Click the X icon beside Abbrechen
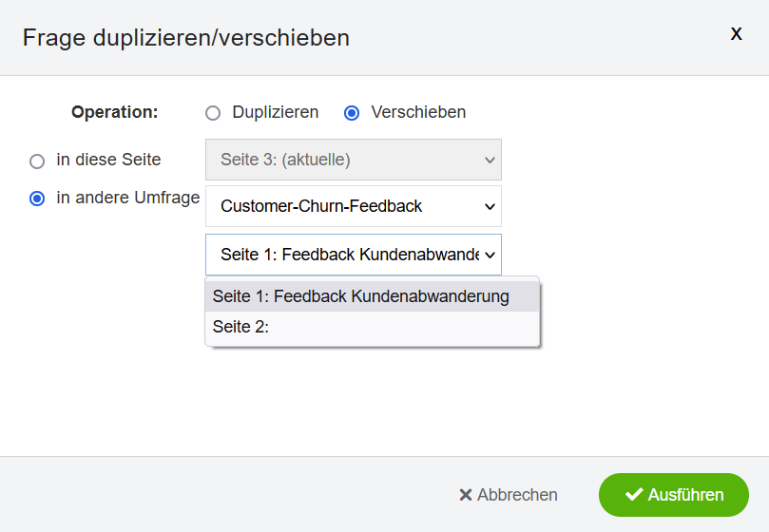 click(x=466, y=495)
